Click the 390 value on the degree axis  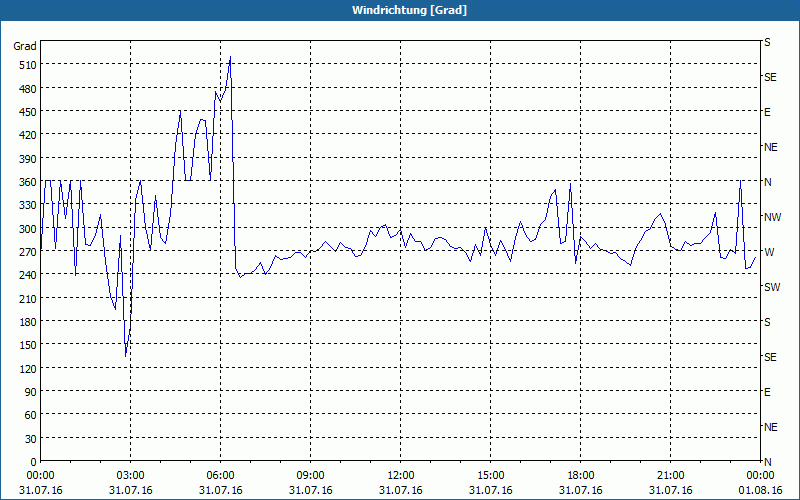[x=28, y=159]
